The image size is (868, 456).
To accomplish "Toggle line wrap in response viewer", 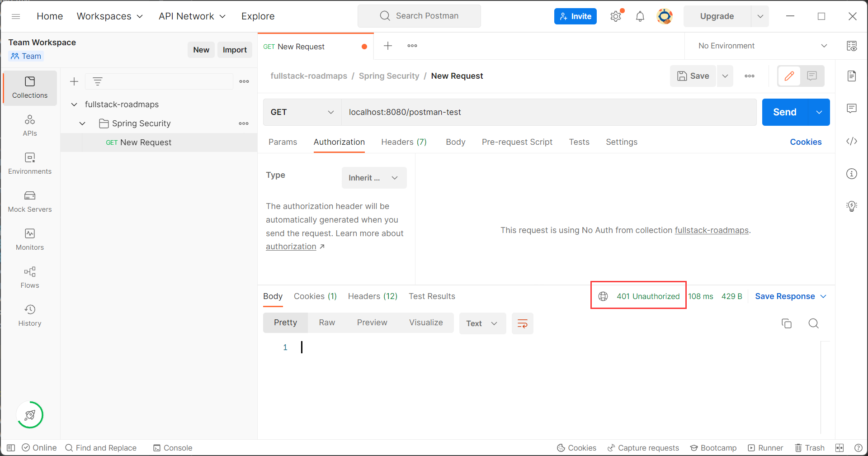I will click(523, 323).
